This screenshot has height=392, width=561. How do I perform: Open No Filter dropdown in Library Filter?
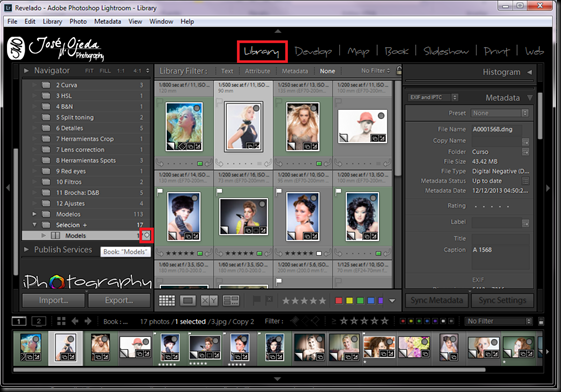(375, 71)
